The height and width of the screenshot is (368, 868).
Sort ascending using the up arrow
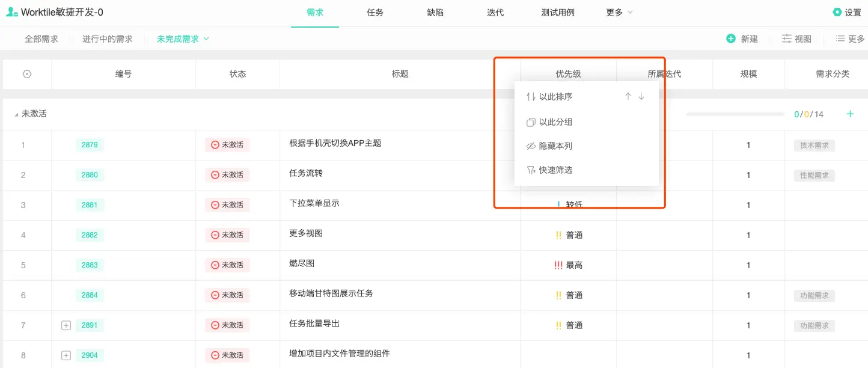click(628, 96)
